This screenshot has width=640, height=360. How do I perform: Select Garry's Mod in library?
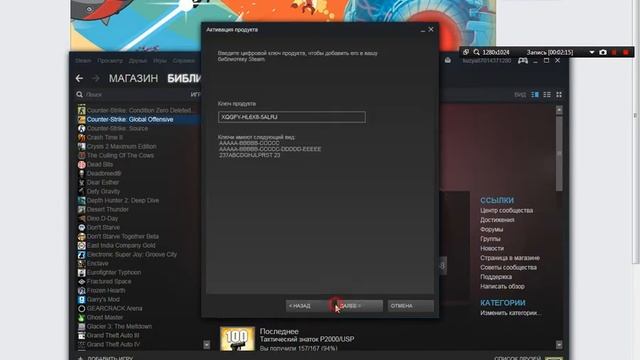[138, 299]
